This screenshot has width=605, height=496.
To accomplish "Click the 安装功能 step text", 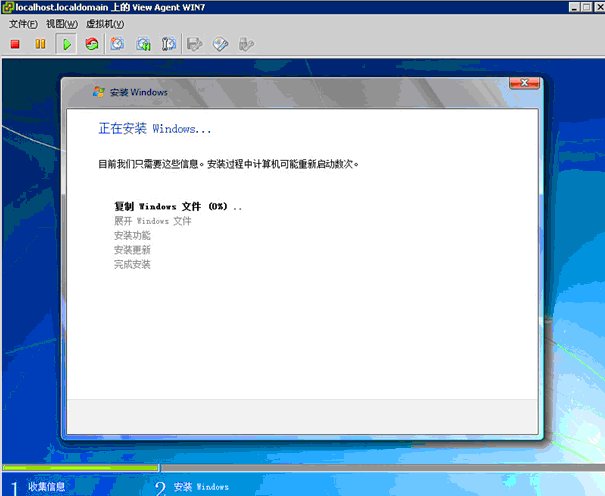I will [x=132, y=235].
